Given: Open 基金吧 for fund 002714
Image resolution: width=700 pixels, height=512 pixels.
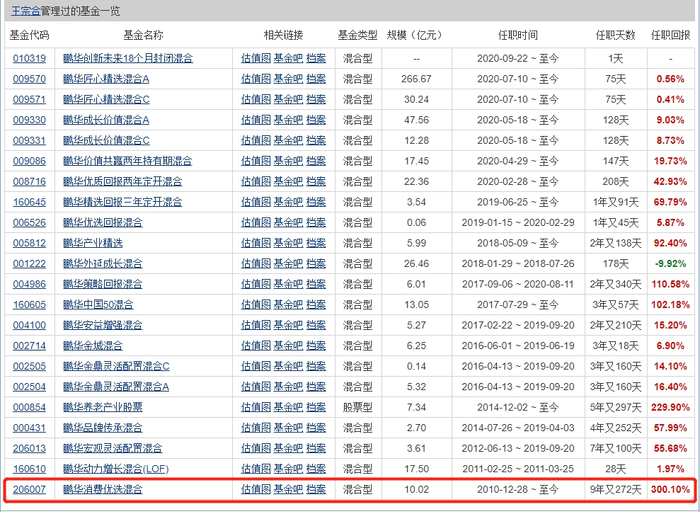Looking at the screenshot, I should 288,346.
